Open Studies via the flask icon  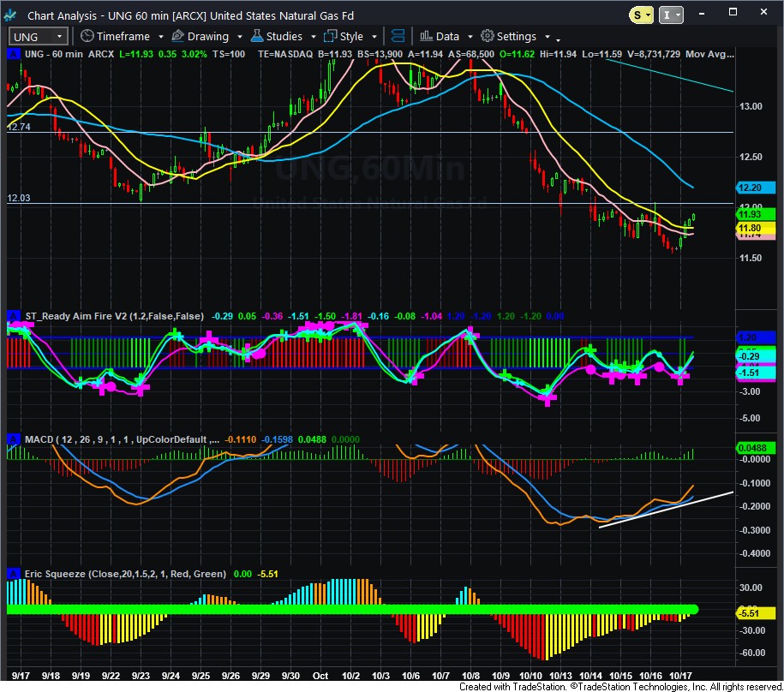256,37
